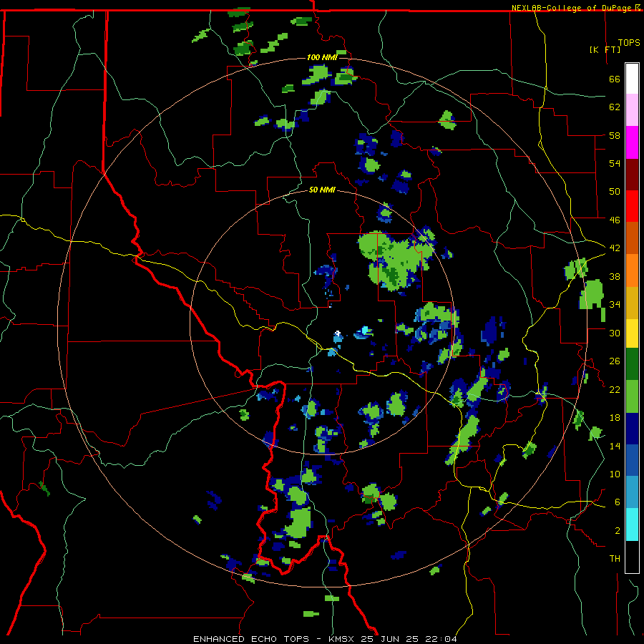
Task: Click the gold legend swatch
Action: point(632,303)
